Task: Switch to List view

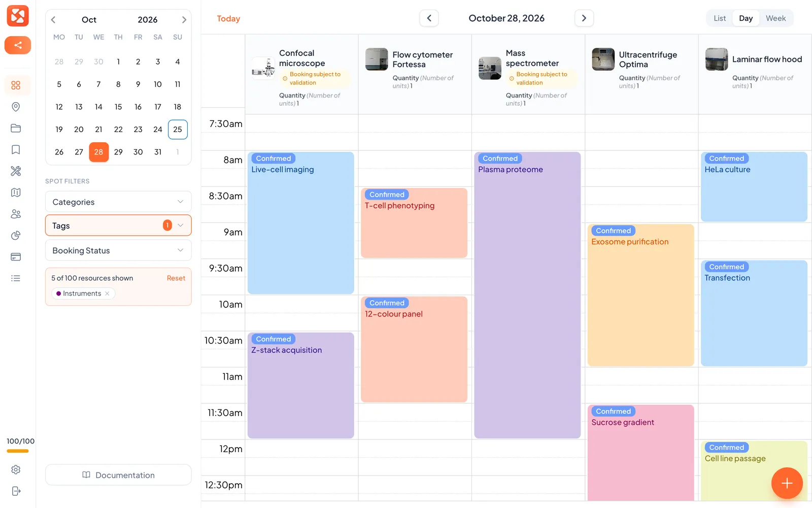Action: (720, 18)
